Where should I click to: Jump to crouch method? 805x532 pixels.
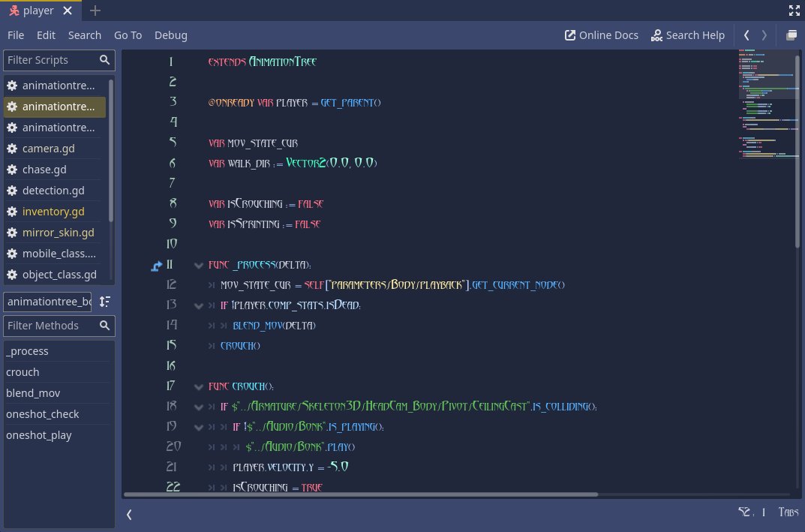click(58, 372)
